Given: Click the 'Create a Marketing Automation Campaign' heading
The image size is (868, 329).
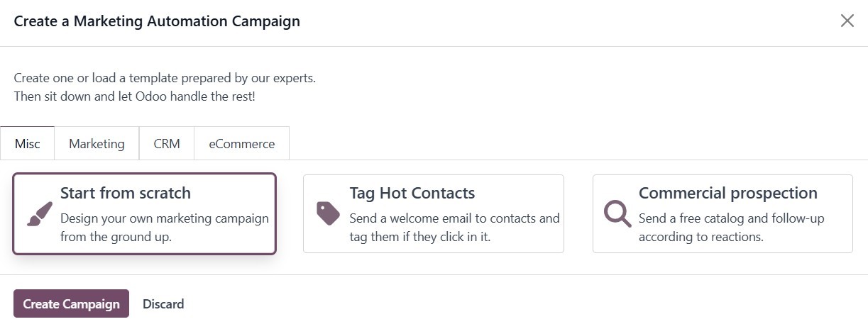Looking at the screenshot, I should (157, 21).
